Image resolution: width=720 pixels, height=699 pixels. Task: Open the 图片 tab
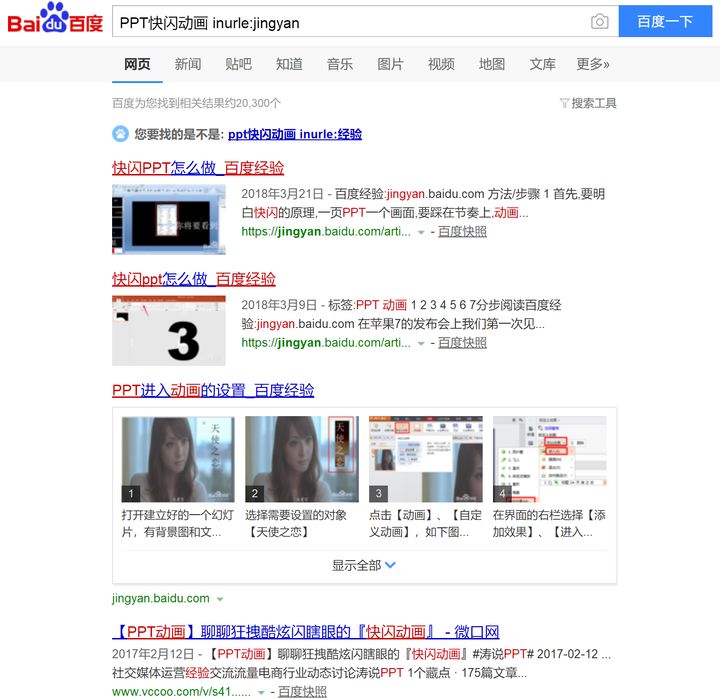click(390, 64)
